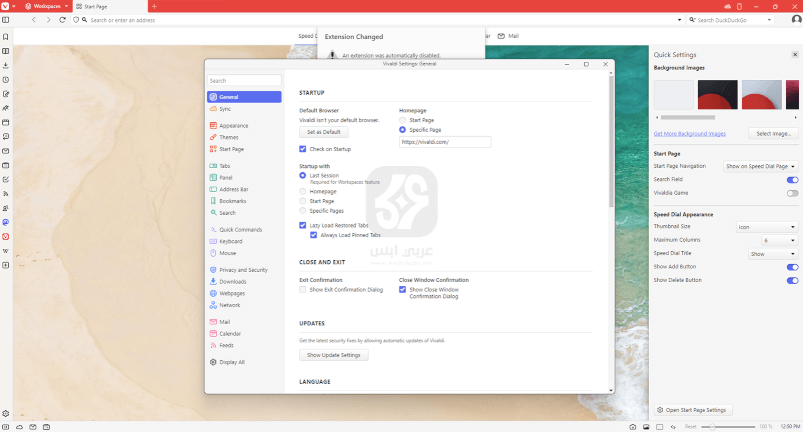The height and width of the screenshot is (432, 803).
Task: Open the Reading List panel icon
Action: (x=6, y=51)
